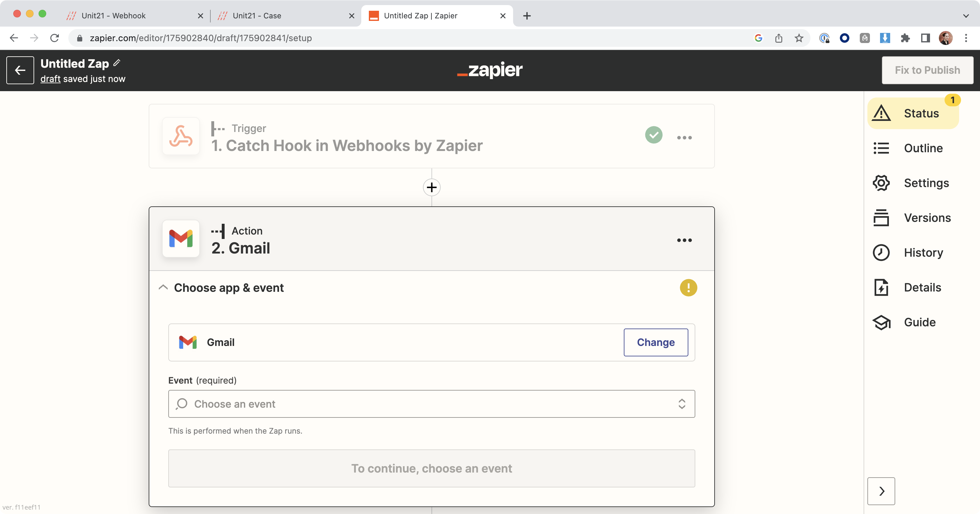Screen dimensions: 980x514
Task: Open the History clock item
Action: pos(881,253)
